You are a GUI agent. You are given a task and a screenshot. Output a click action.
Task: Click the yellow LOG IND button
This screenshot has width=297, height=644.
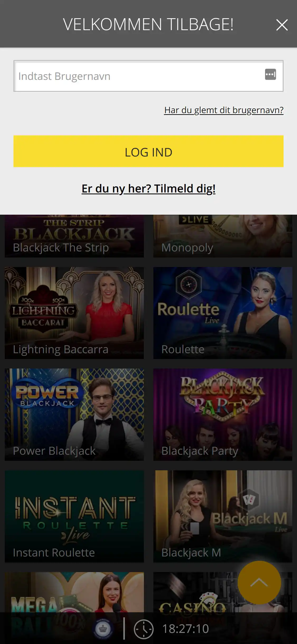148,151
